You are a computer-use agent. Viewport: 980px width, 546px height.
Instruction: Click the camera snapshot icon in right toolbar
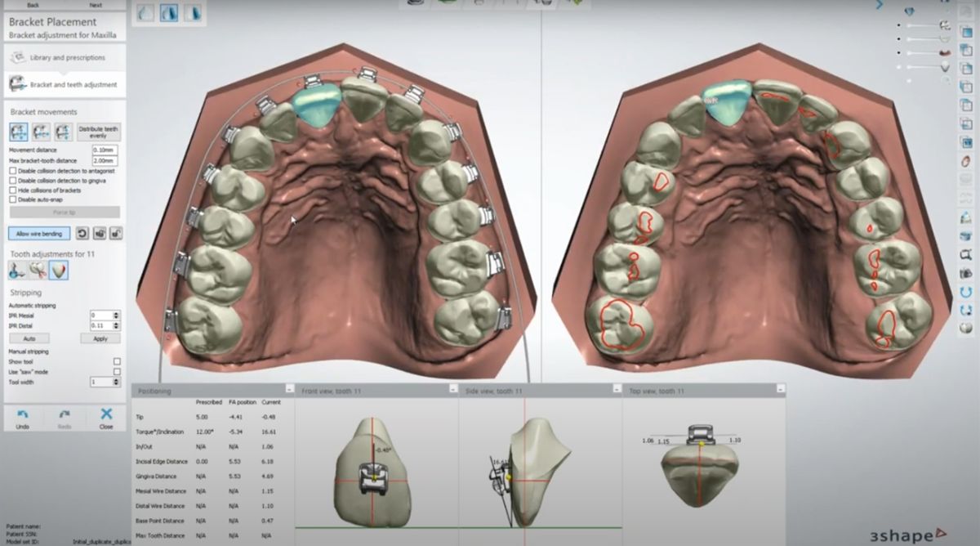pyautogui.click(x=966, y=273)
